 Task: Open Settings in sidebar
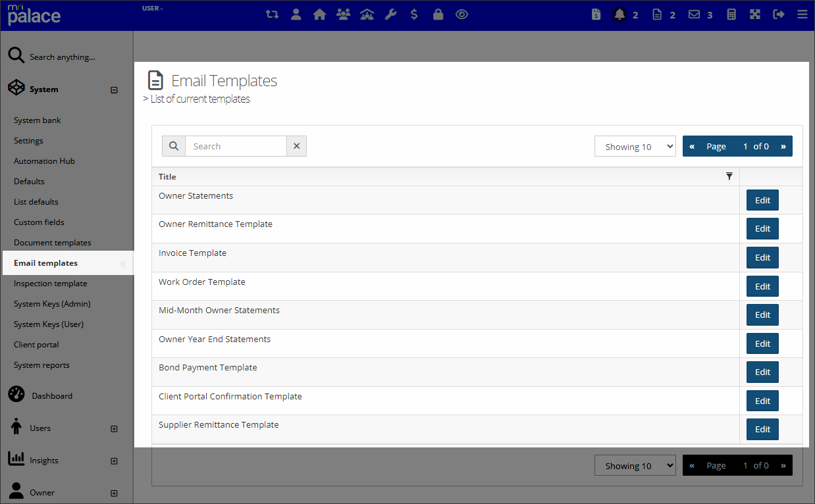28,141
